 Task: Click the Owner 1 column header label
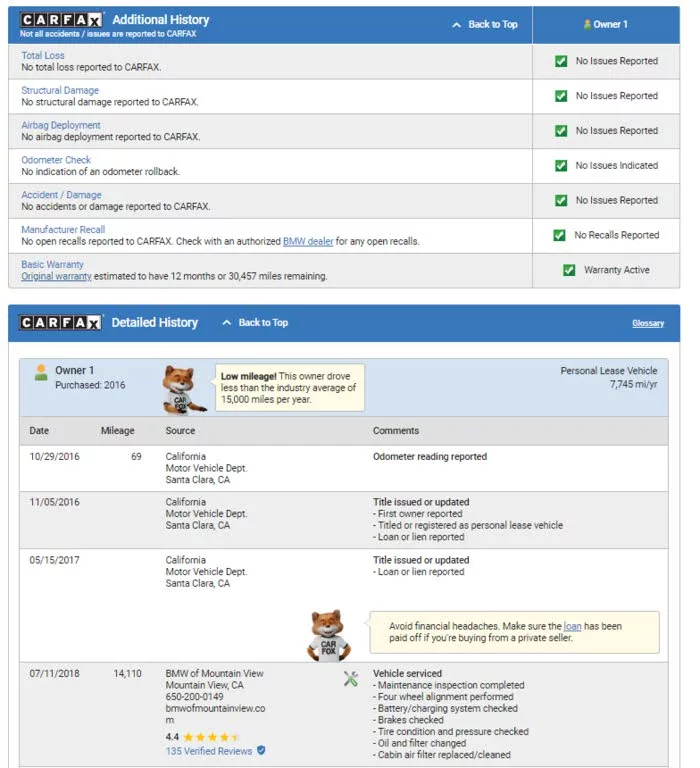coord(610,24)
